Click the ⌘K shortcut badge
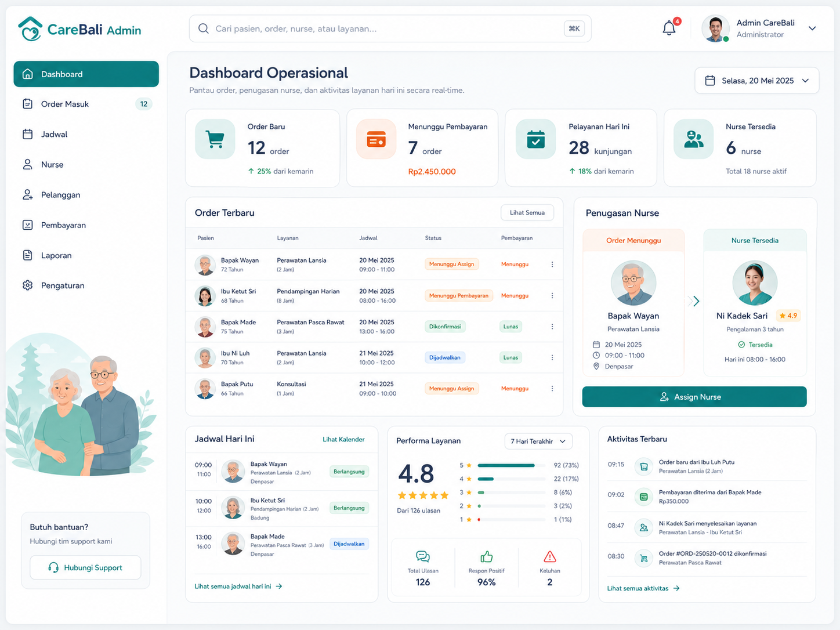Image resolution: width=840 pixels, height=630 pixels. click(574, 28)
